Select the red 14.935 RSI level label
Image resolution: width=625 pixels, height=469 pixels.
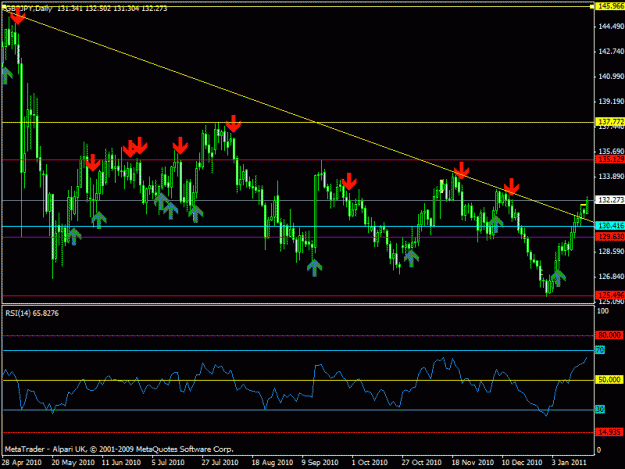pos(609,432)
